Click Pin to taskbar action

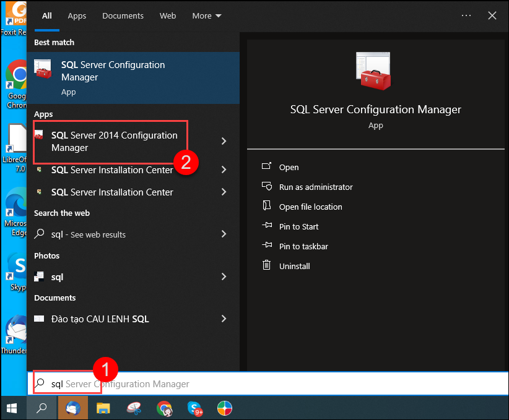303,246
